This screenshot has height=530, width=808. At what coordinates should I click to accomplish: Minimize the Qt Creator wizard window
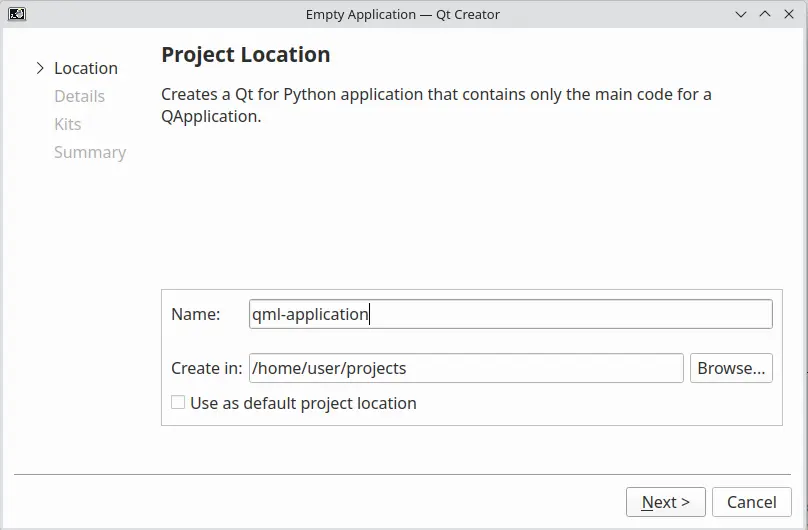[741, 14]
